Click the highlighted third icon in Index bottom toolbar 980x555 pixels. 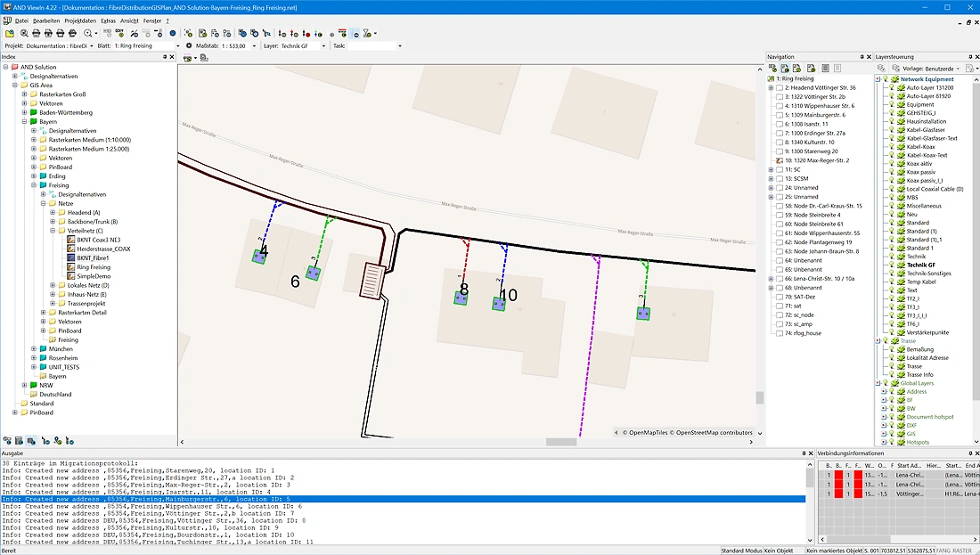[31, 441]
